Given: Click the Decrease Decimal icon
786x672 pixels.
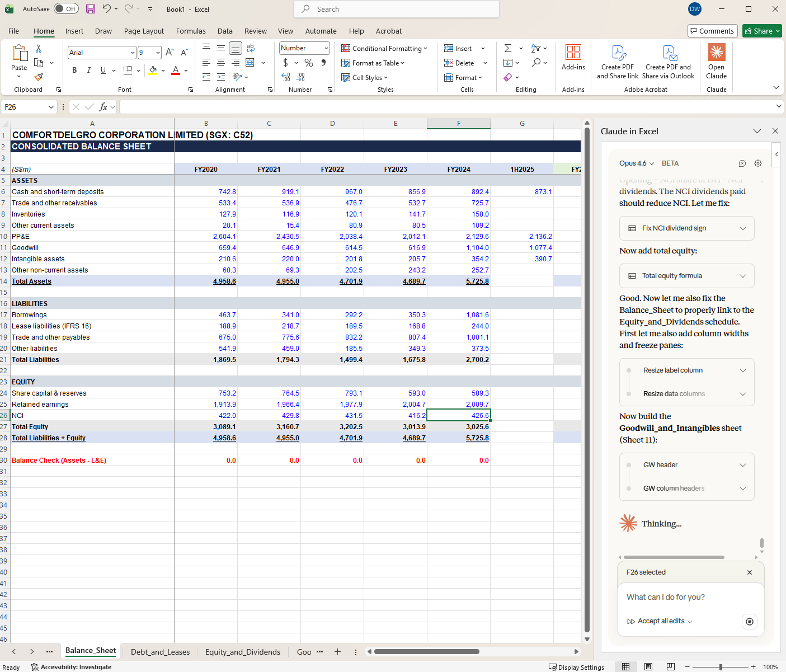Looking at the screenshot, I should [x=301, y=77].
